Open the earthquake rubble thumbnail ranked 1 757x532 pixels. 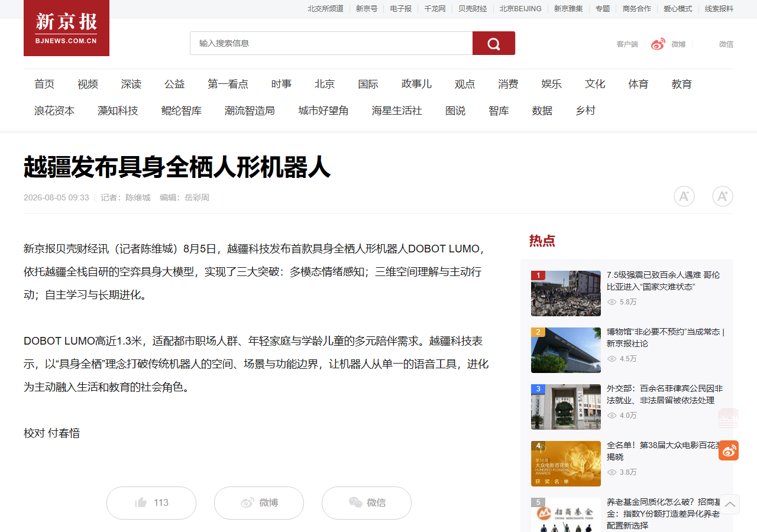point(566,293)
